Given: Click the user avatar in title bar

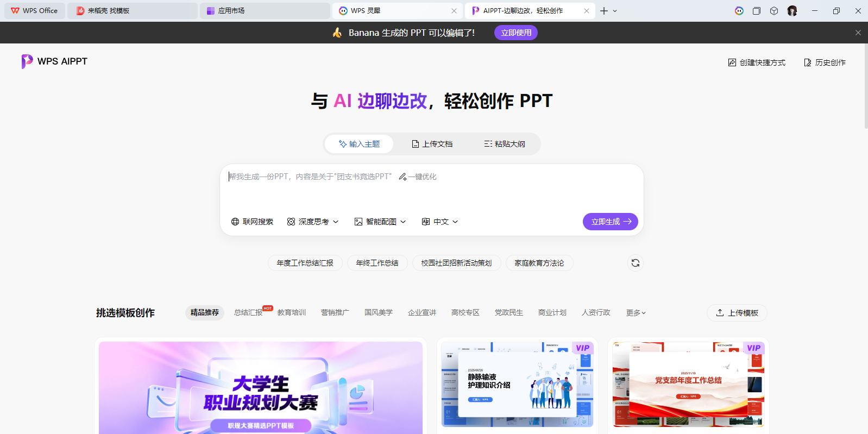Looking at the screenshot, I should click(792, 11).
